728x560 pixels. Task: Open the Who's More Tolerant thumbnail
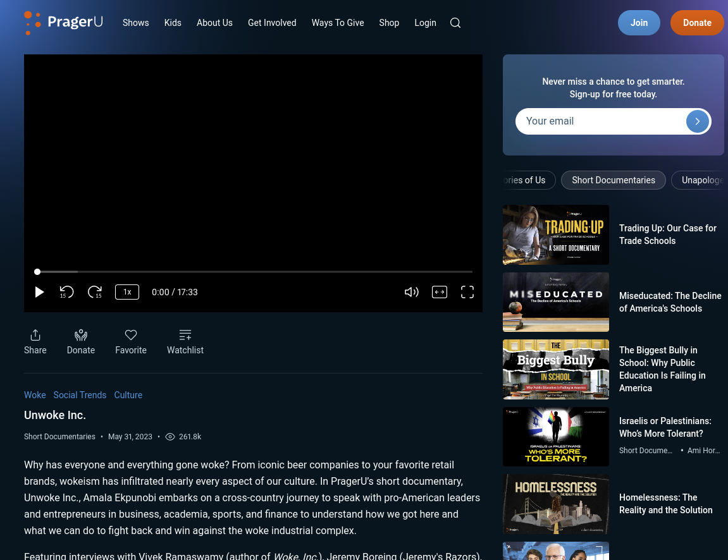[x=556, y=437]
